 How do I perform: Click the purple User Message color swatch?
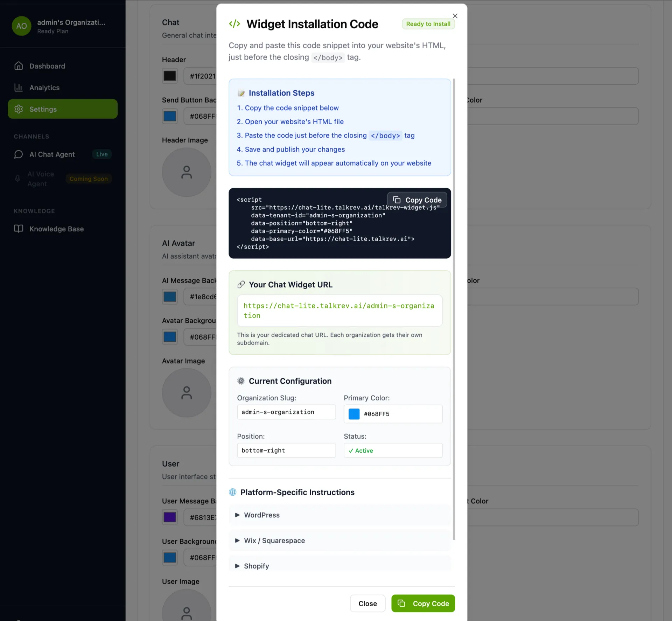(170, 517)
